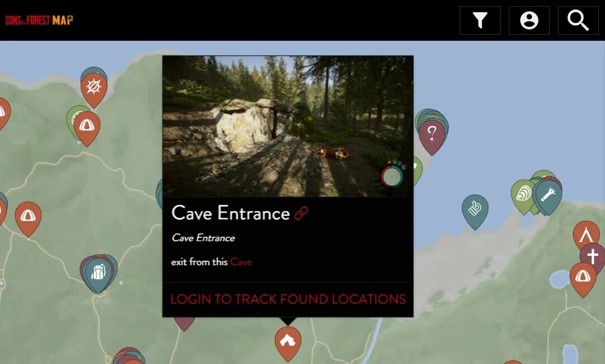Open the search magnifier icon
Image resolution: width=605 pixels, height=364 pixels.
(x=578, y=21)
